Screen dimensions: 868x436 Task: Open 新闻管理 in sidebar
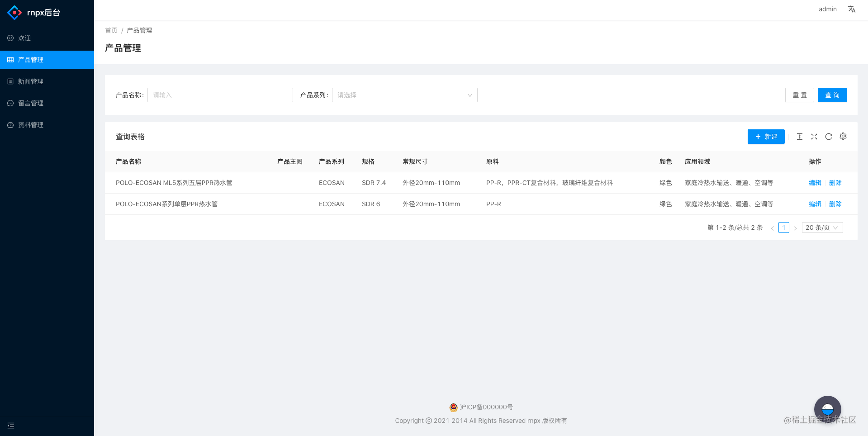pos(47,81)
